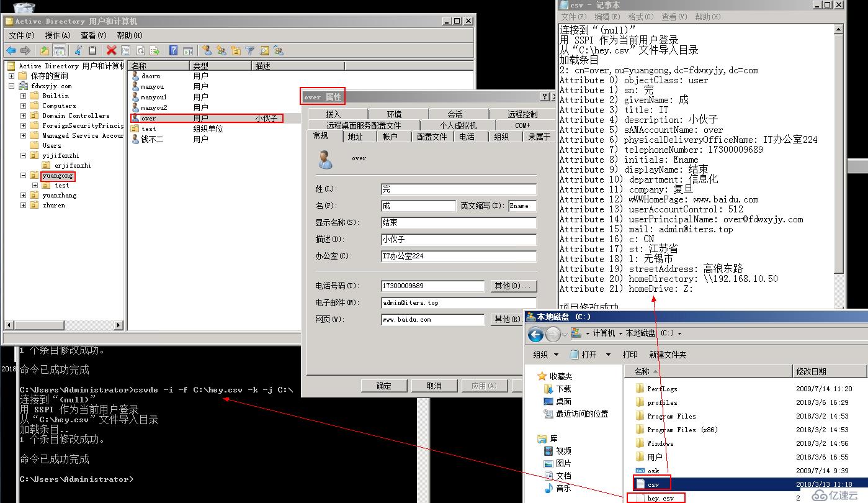Select erjifenzhi in the AD tree
The image size is (868, 503).
coord(73,165)
